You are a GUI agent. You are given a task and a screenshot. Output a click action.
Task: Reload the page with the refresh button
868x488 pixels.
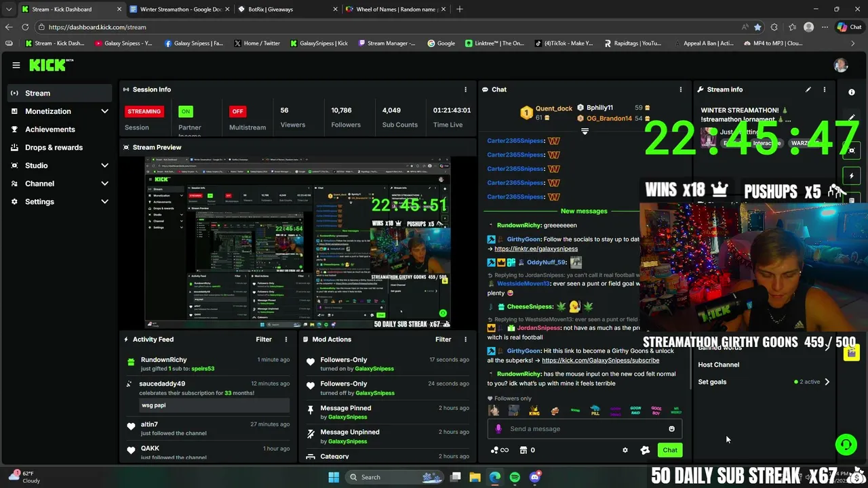pyautogui.click(x=25, y=27)
